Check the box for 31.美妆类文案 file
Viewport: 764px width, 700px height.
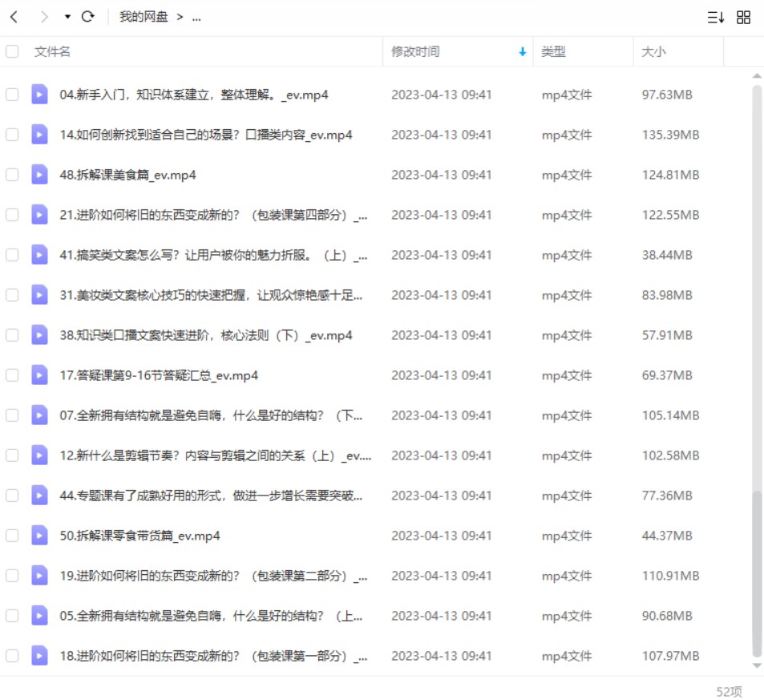pos(12,294)
